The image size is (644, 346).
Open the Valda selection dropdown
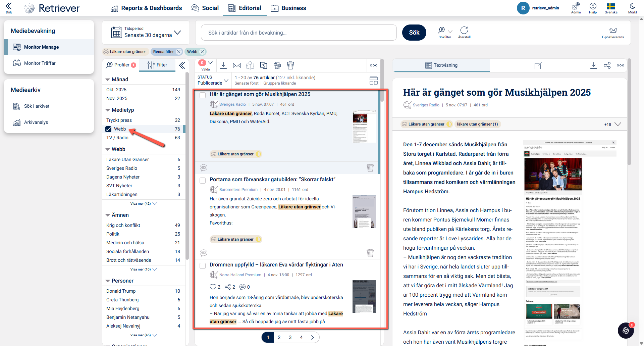point(206,65)
